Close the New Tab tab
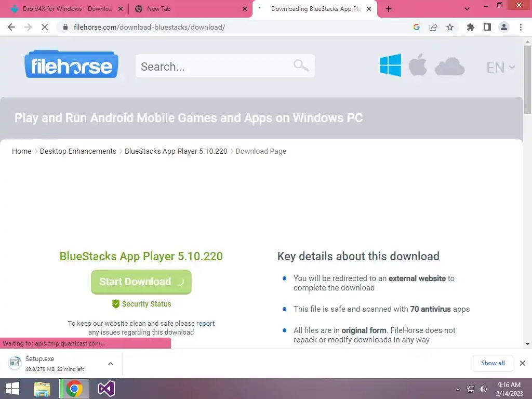The image size is (532, 399). [245, 9]
